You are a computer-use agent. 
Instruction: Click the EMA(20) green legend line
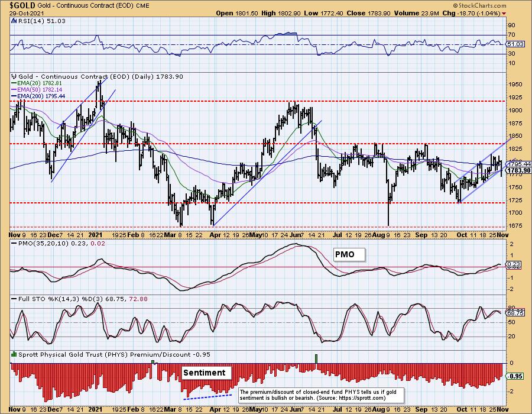(x=14, y=83)
